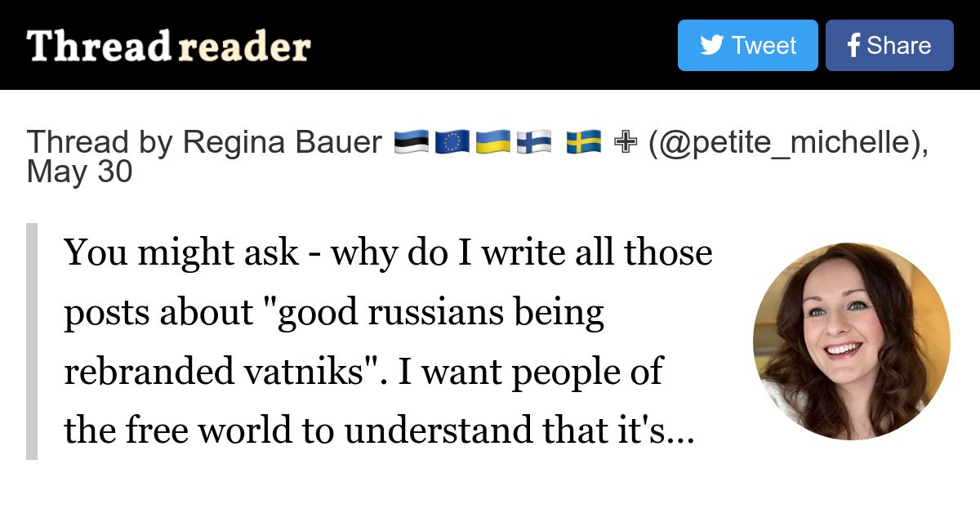Viewport: 980px width, 513px height.
Task: Click the Facebook f icon
Action: [853, 46]
